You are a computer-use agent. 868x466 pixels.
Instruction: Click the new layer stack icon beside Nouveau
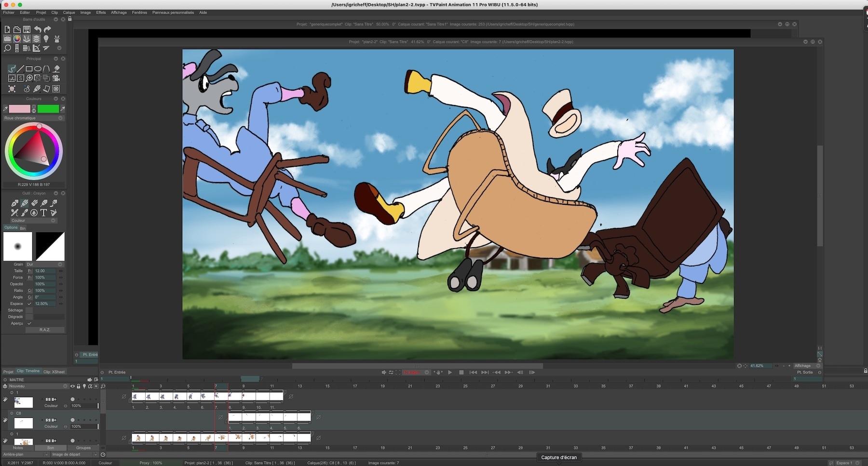pyautogui.click(x=5, y=386)
